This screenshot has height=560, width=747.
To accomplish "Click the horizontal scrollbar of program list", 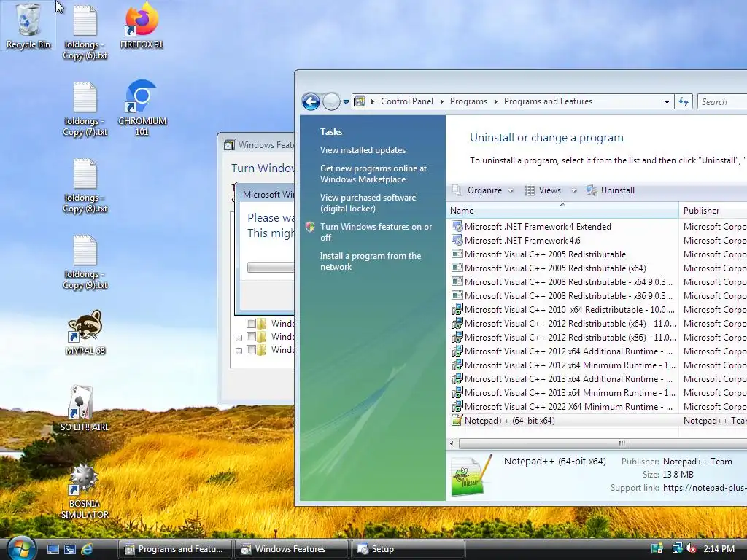I will point(603,443).
